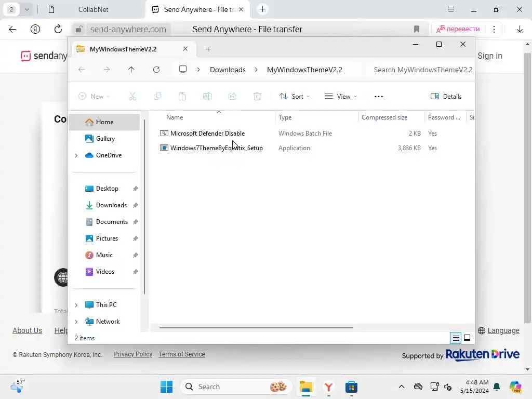Bookmark this page in the browser

(x=417, y=29)
